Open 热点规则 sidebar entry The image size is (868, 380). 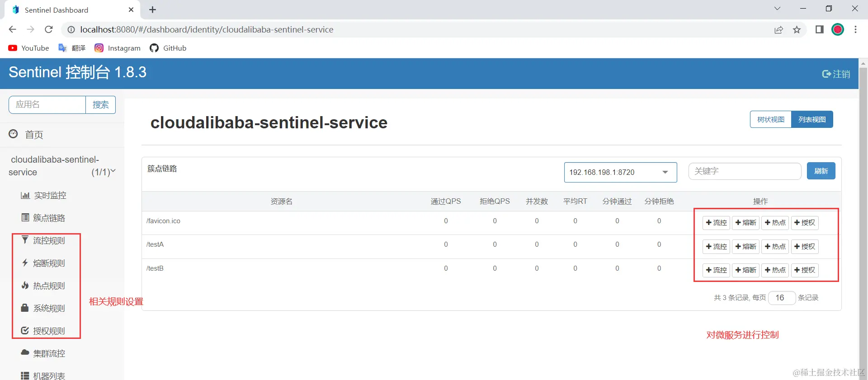(43, 286)
